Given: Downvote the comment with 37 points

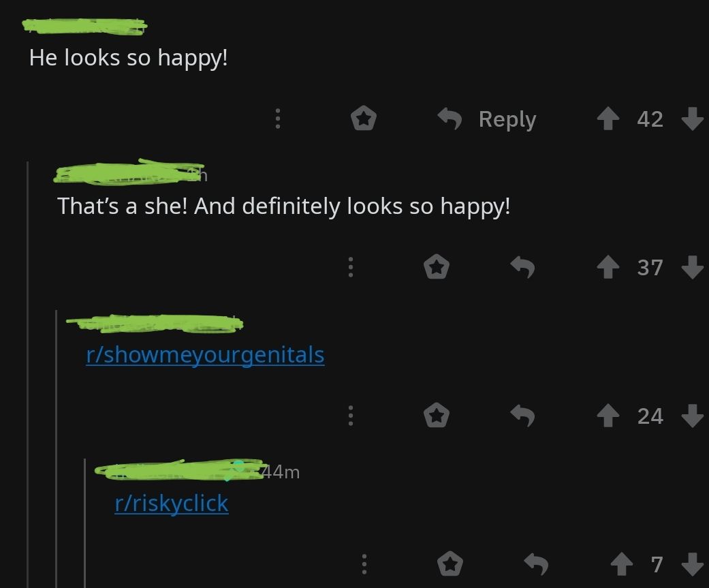Looking at the screenshot, I should [x=692, y=267].
